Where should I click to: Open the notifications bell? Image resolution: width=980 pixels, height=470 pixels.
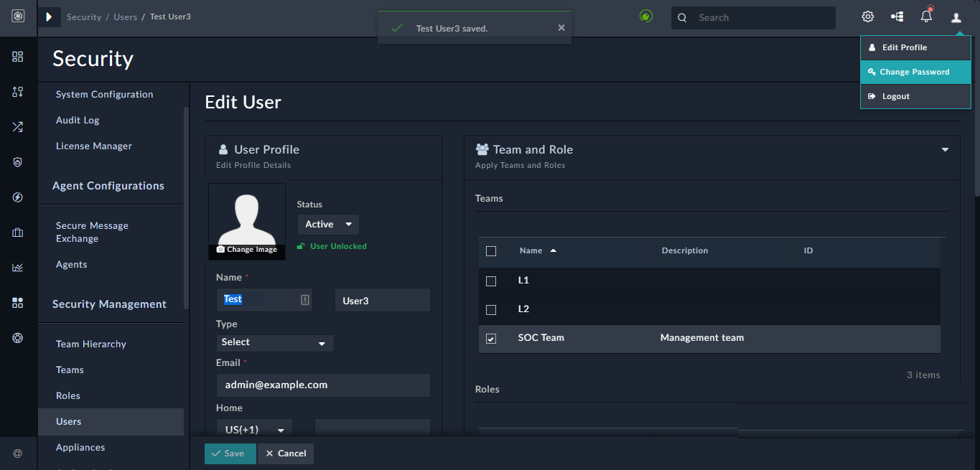point(926,17)
